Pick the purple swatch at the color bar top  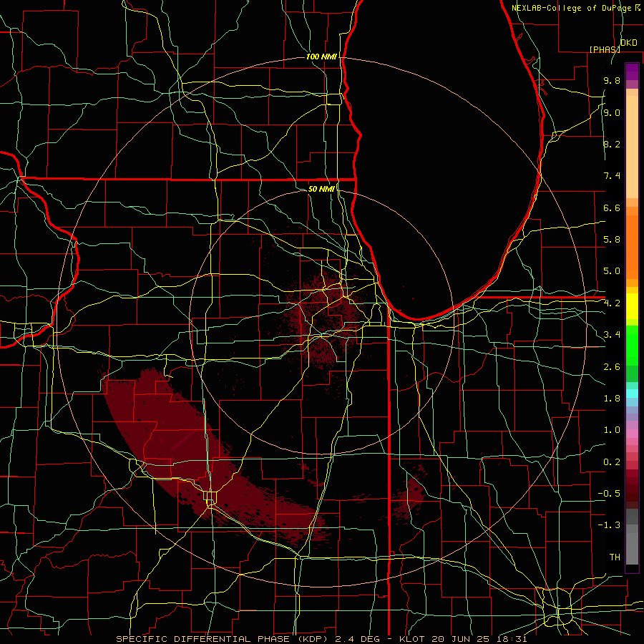(x=632, y=72)
